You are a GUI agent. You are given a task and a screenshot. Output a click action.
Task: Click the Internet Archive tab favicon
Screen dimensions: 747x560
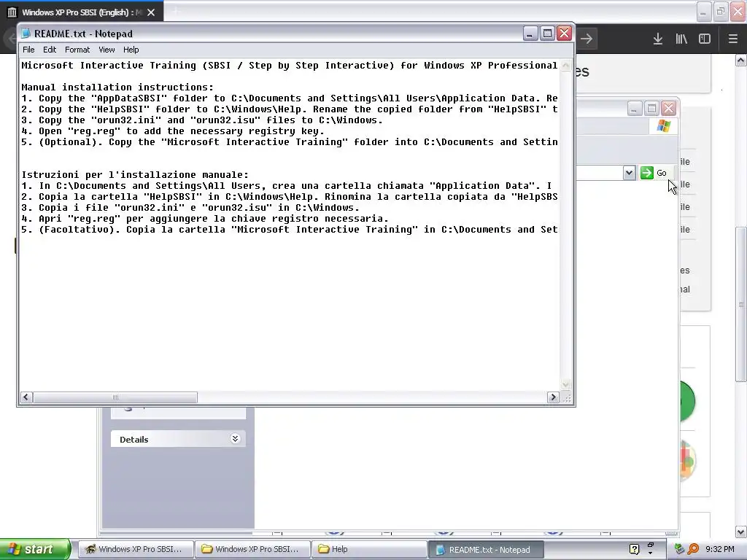12,12
